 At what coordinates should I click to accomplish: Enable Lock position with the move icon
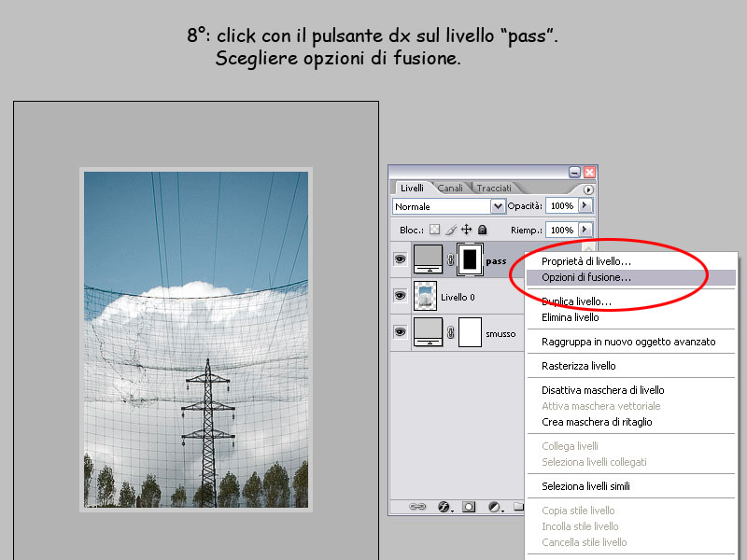click(x=467, y=229)
